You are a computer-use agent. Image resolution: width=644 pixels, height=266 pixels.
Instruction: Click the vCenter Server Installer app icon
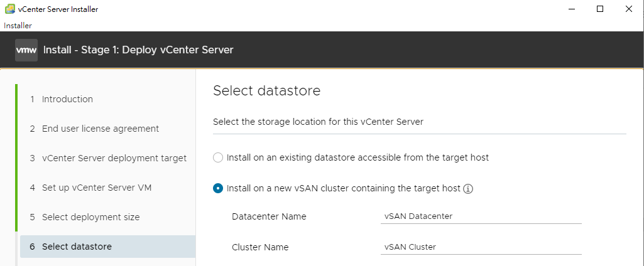tap(10, 9)
